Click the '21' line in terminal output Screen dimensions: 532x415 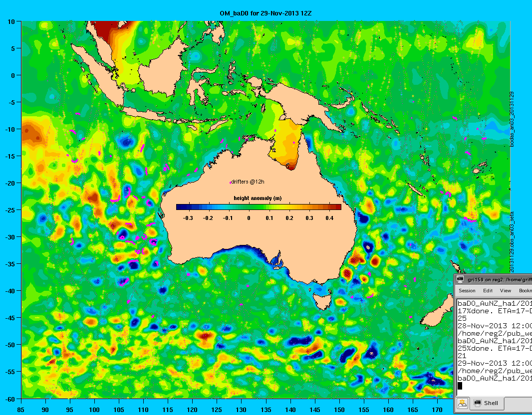coord(462,356)
